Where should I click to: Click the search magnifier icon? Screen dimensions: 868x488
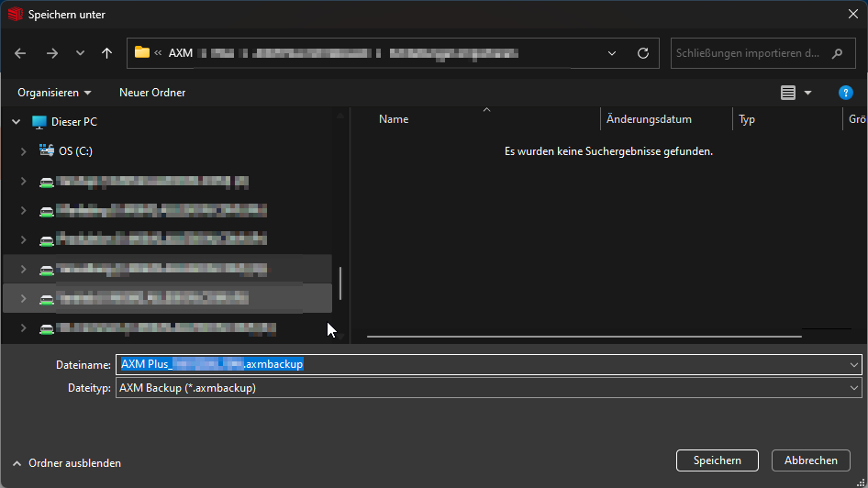click(x=837, y=53)
